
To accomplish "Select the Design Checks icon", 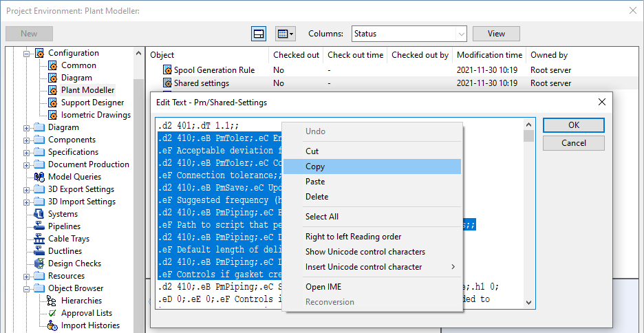I will coord(39,264).
